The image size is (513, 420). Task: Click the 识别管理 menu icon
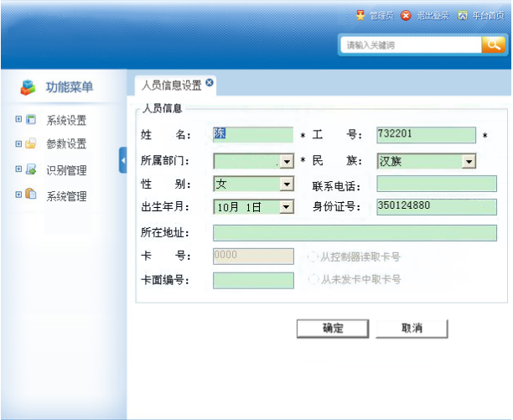[x=31, y=169]
